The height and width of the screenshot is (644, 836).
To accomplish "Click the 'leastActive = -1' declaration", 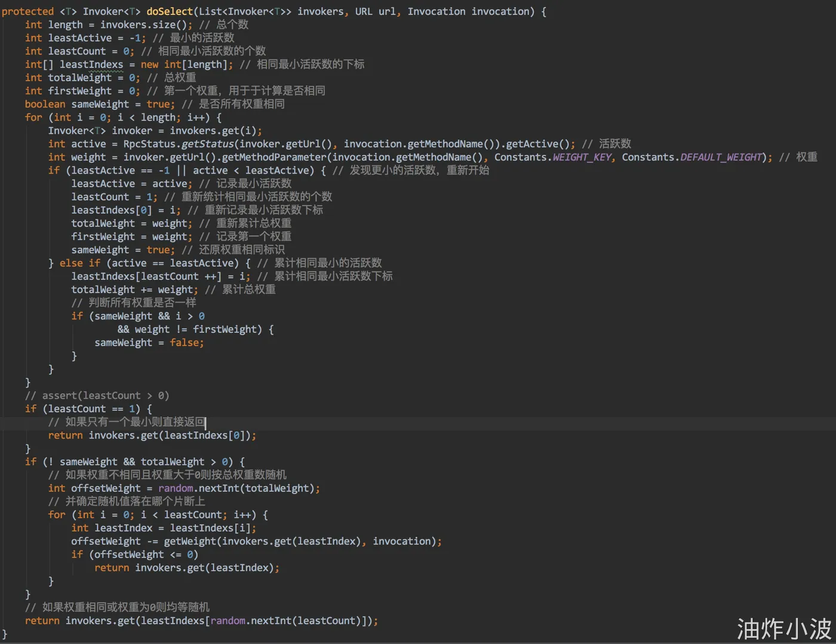I will [x=85, y=38].
